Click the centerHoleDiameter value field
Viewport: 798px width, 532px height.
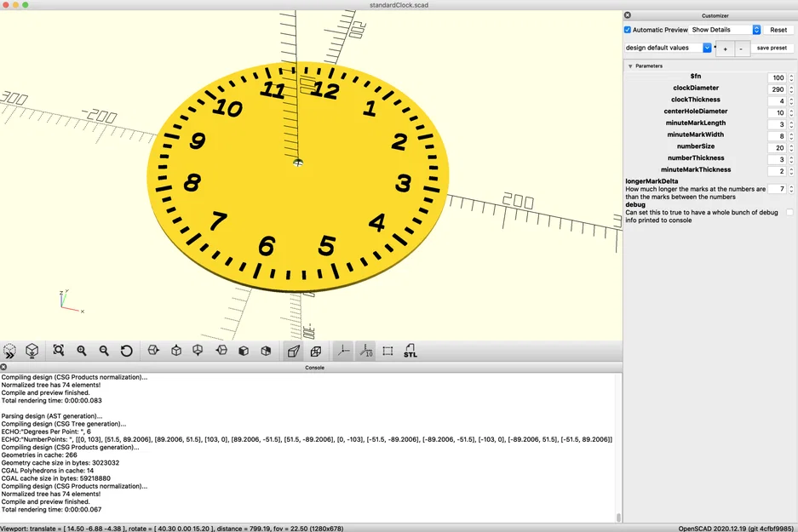(x=777, y=113)
